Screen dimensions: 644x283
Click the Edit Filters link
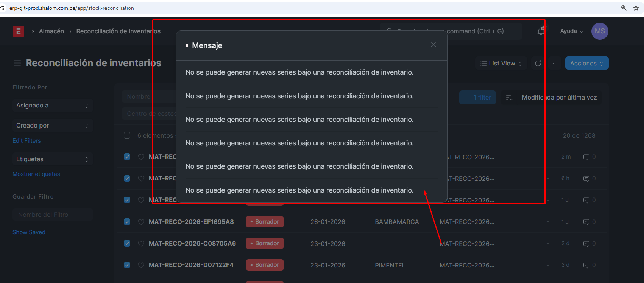click(x=27, y=141)
